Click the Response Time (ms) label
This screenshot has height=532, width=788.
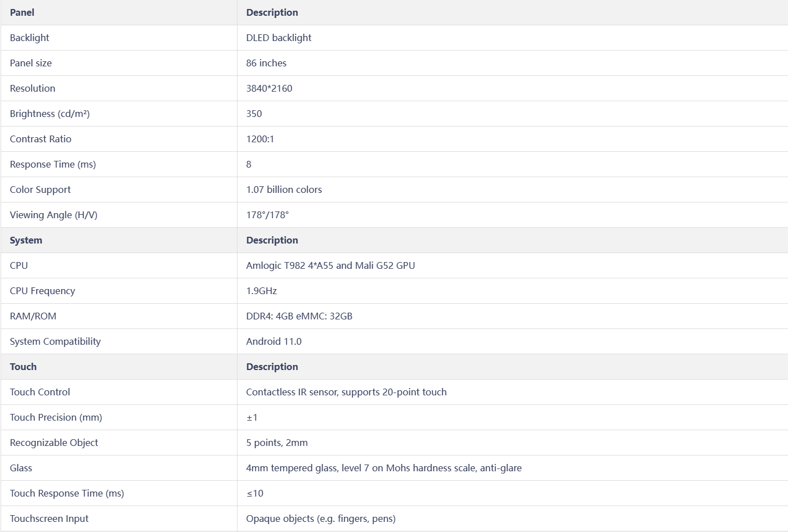click(x=53, y=164)
